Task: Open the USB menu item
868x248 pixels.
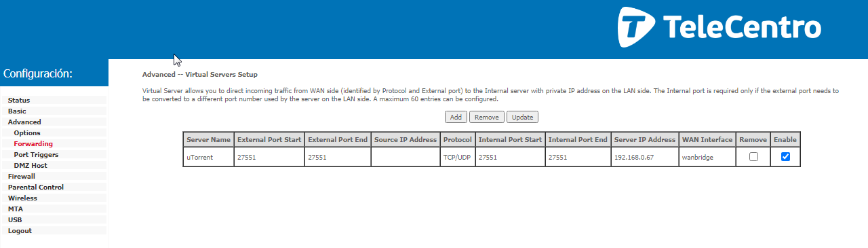Action: click(x=15, y=220)
